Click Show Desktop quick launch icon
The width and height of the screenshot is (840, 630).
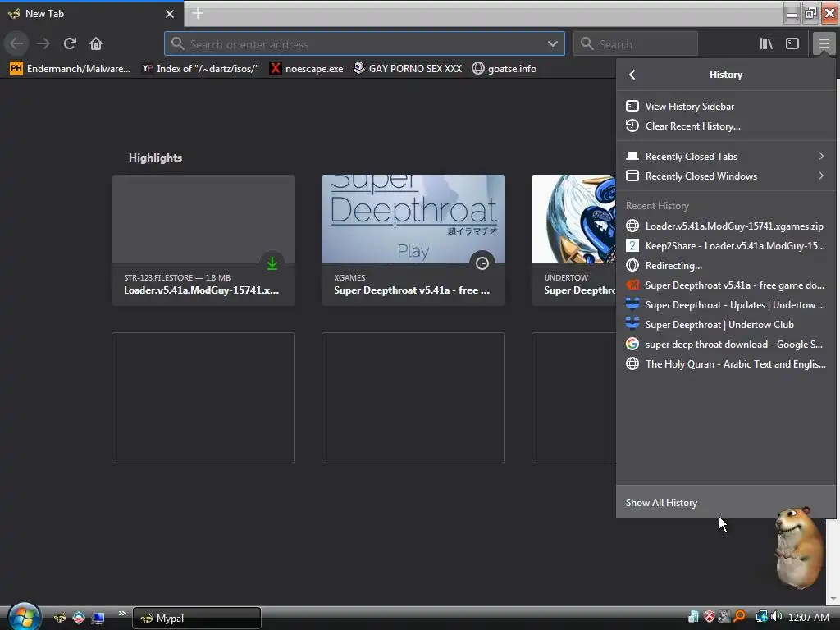point(98,619)
